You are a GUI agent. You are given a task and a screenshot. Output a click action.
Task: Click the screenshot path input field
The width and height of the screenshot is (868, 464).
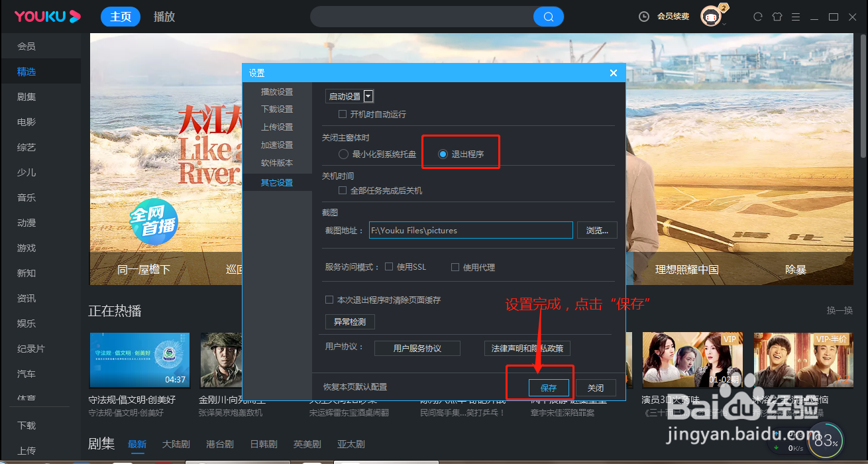pyautogui.click(x=471, y=230)
